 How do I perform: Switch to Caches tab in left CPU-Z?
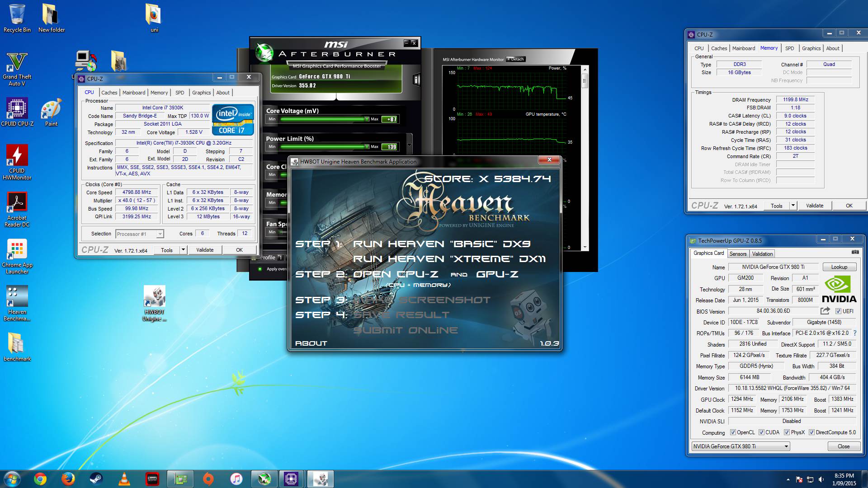(109, 93)
